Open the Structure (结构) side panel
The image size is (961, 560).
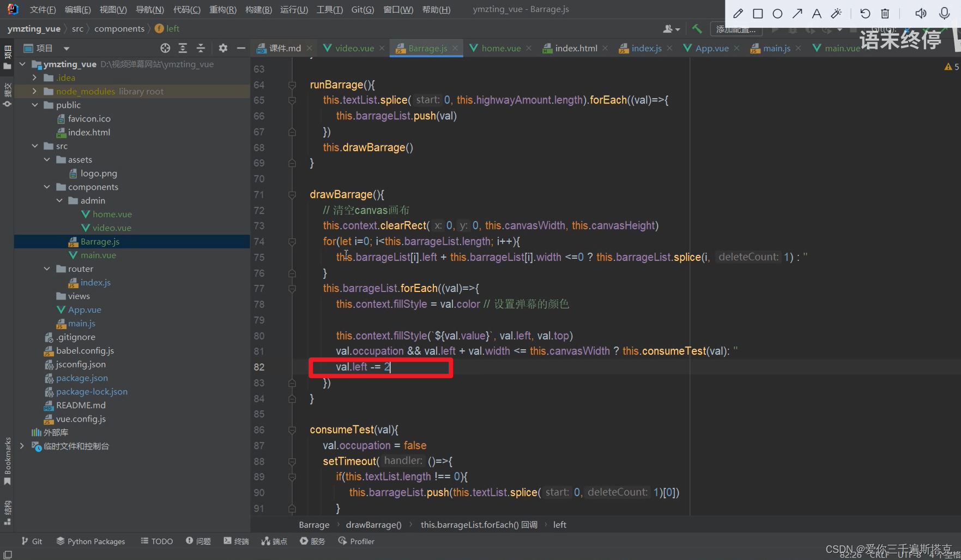7,512
